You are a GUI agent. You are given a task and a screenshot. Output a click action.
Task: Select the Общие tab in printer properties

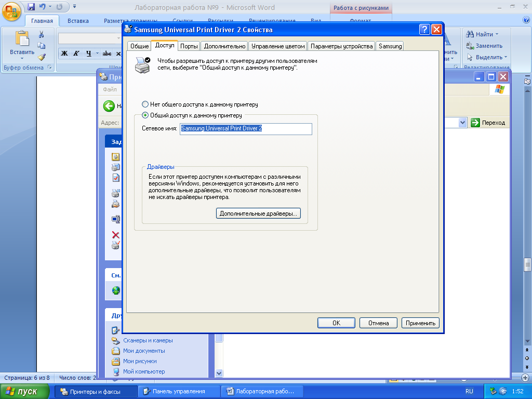(139, 46)
